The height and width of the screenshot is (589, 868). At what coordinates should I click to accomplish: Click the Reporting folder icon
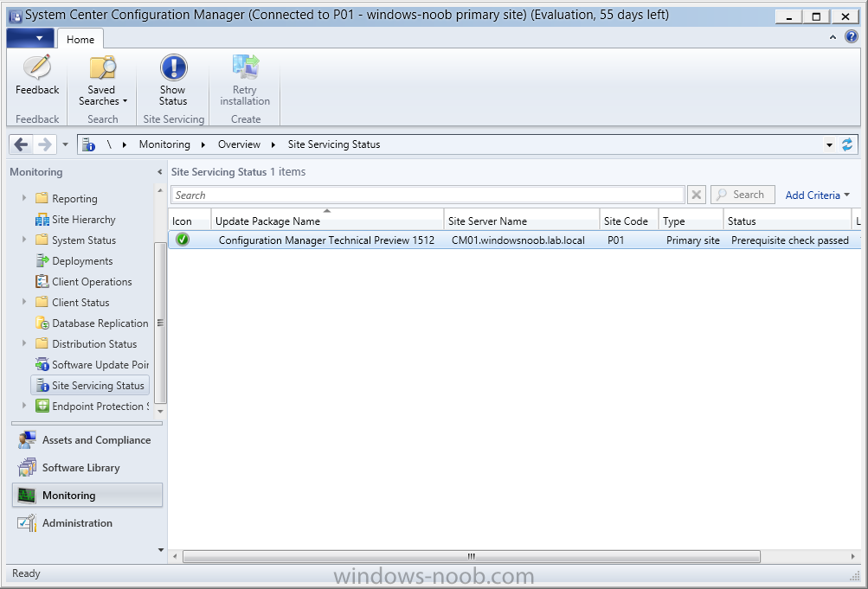click(42, 198)
